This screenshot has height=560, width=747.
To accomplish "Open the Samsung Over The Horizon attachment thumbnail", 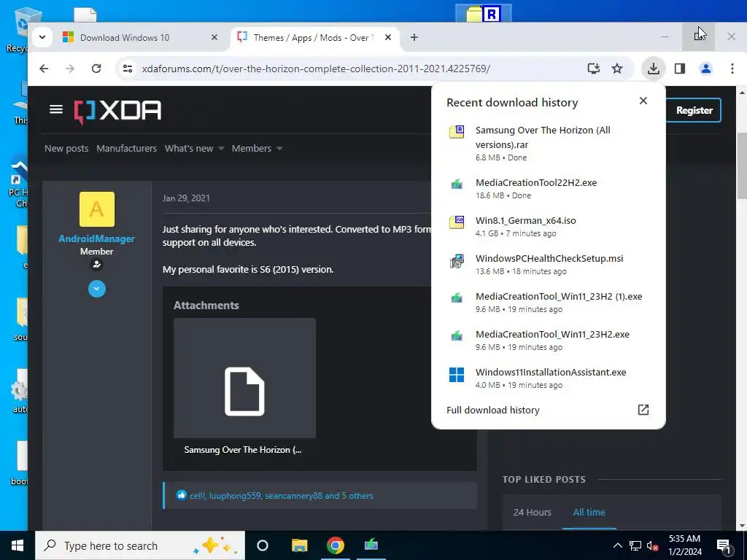I will (244, 378).
